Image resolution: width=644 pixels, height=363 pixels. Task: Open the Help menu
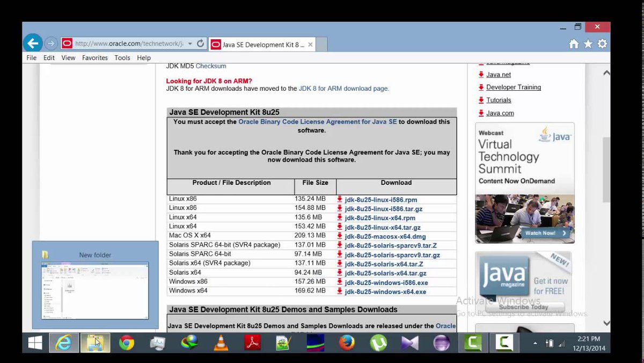[144, 57]
